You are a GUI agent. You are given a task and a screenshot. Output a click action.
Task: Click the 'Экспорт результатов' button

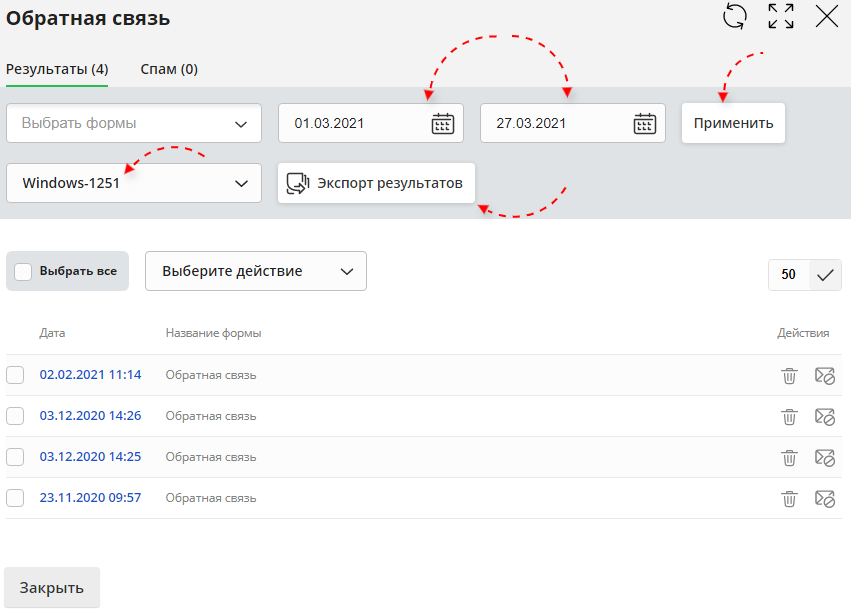pyautogui.click(x=376, y=184)
